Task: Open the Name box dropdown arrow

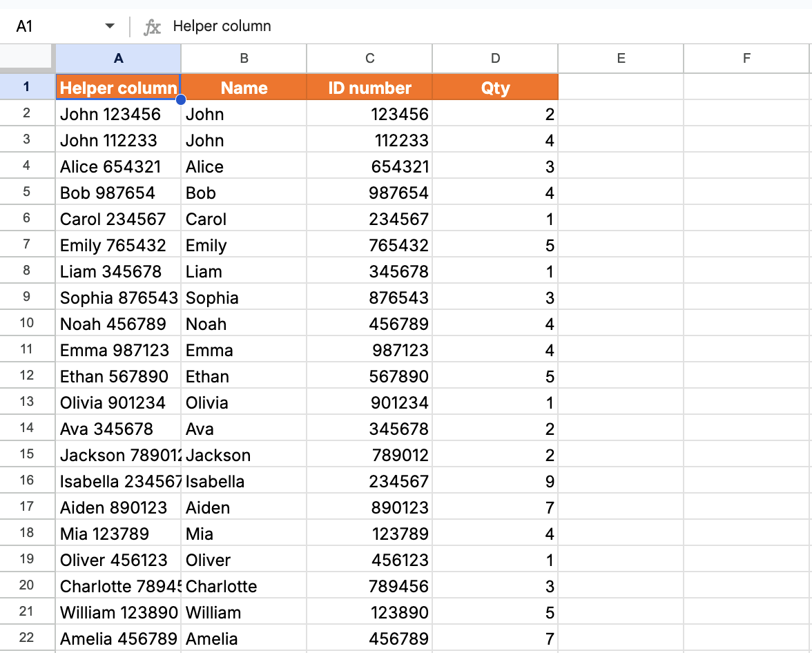Action: [x=110, y=27]
